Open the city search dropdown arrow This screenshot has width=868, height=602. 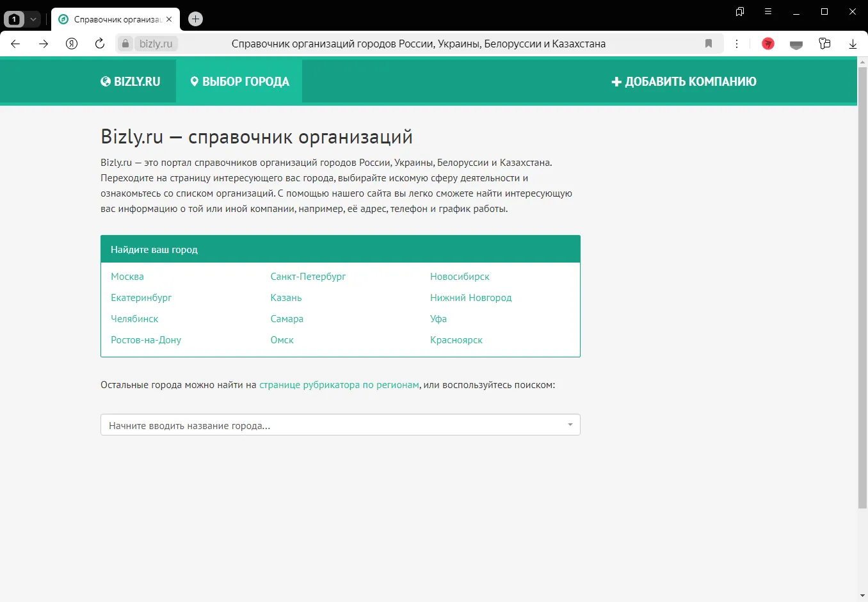click(x=570, y=425)
